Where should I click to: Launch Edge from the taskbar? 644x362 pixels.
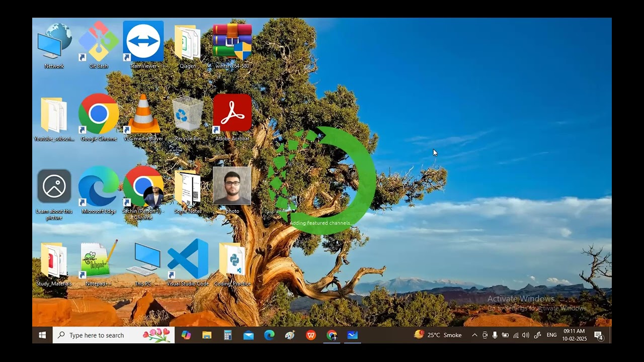click(269, 335)
